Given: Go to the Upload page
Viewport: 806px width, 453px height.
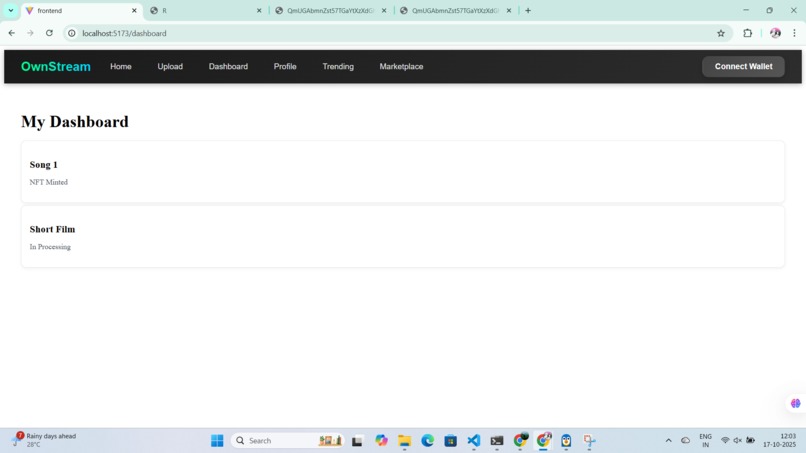Looking at the screenshot, I should (x=170, y=66).
